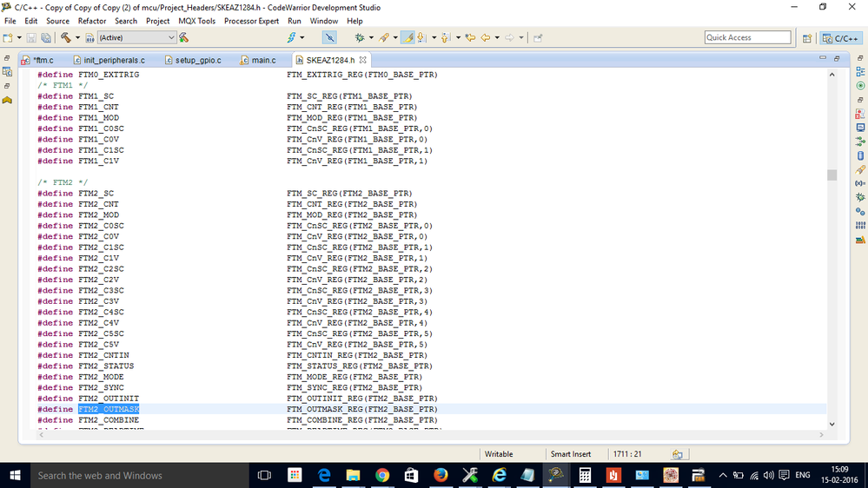
Task: Click the Last Edit Location icon
Action: 471,37
